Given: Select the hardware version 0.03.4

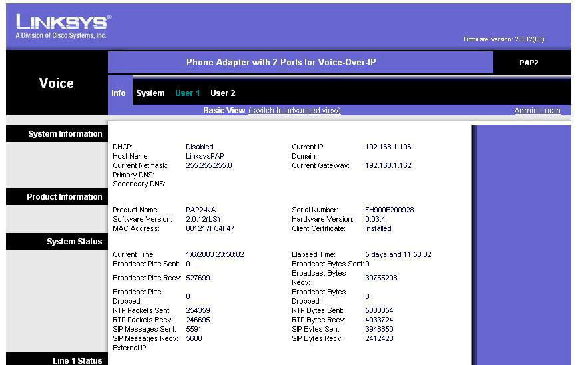Looking at the screenshot, I should click(375, 219).
